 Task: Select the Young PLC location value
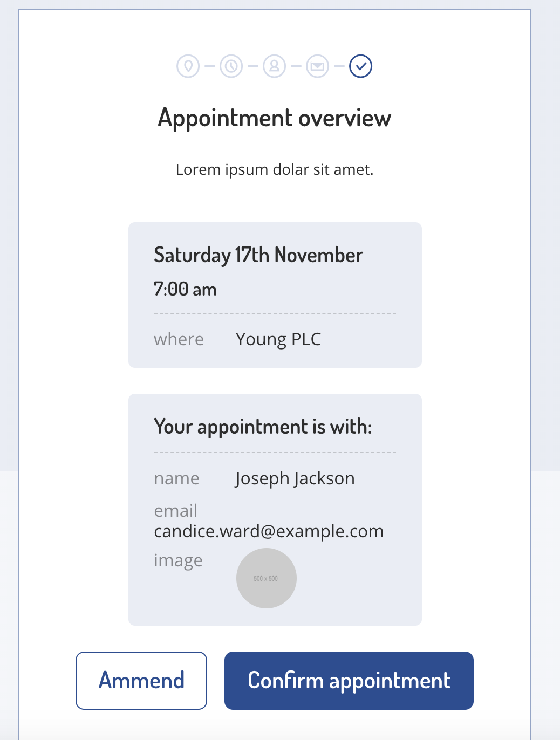click(278, 339)
